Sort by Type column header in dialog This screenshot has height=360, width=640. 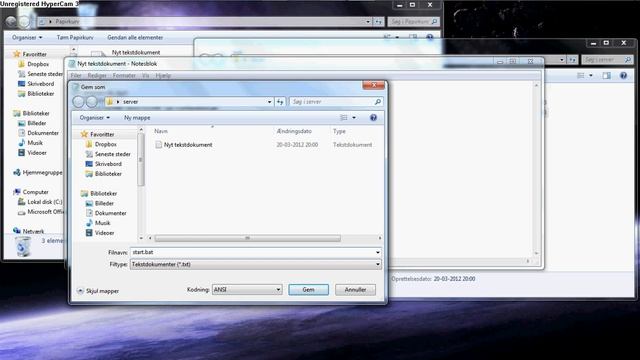pyautogui.click(x=339, y=131)
